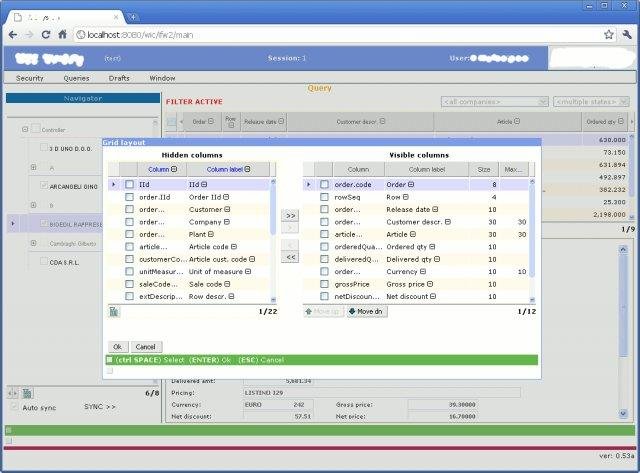Click the Hidden columns list scrollbar

(x=273, y=241)
